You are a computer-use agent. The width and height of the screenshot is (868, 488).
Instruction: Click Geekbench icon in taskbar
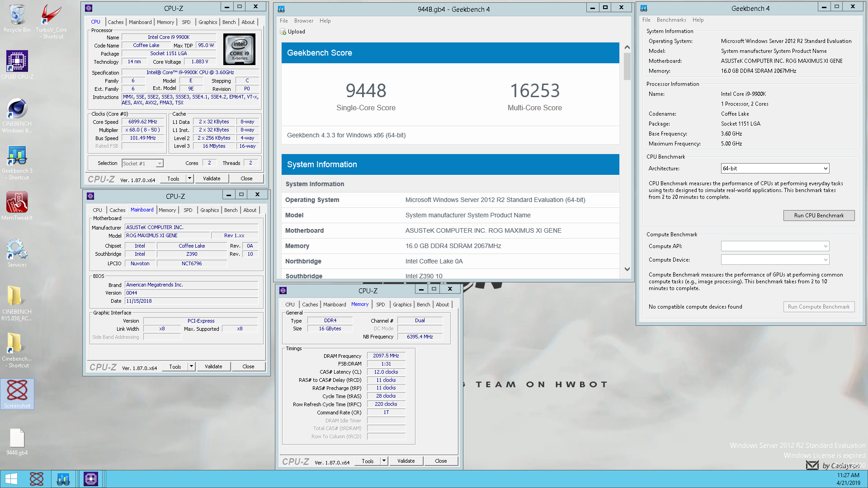(x=63, y=479)
